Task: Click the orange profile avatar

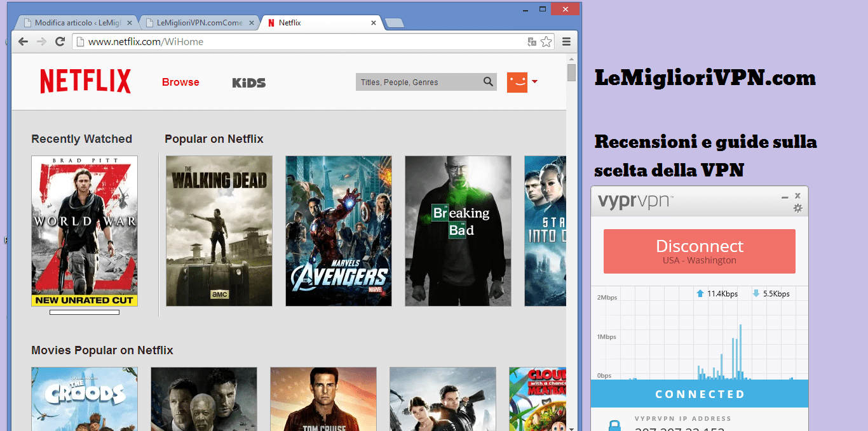Action: [x=517, y=82]
